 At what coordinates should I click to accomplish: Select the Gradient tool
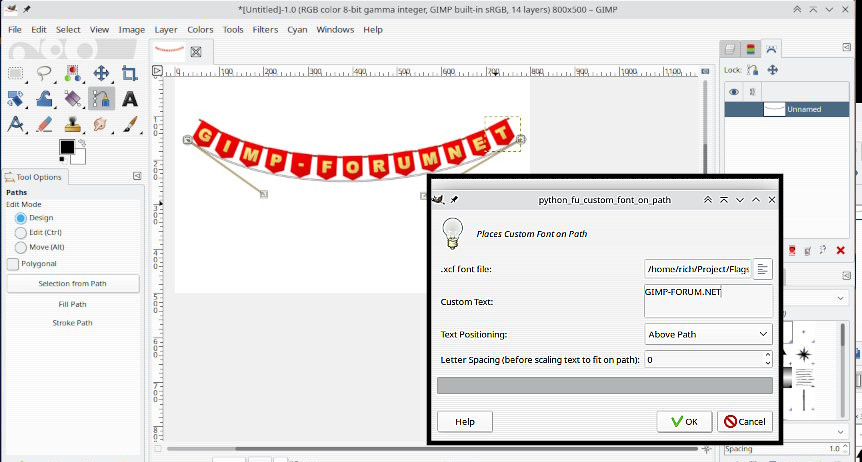(73, 99)
